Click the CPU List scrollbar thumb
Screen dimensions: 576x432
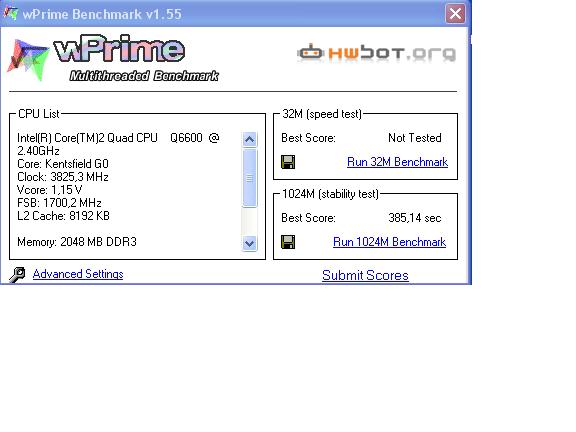pyautogui.click(x=249, y=178)
